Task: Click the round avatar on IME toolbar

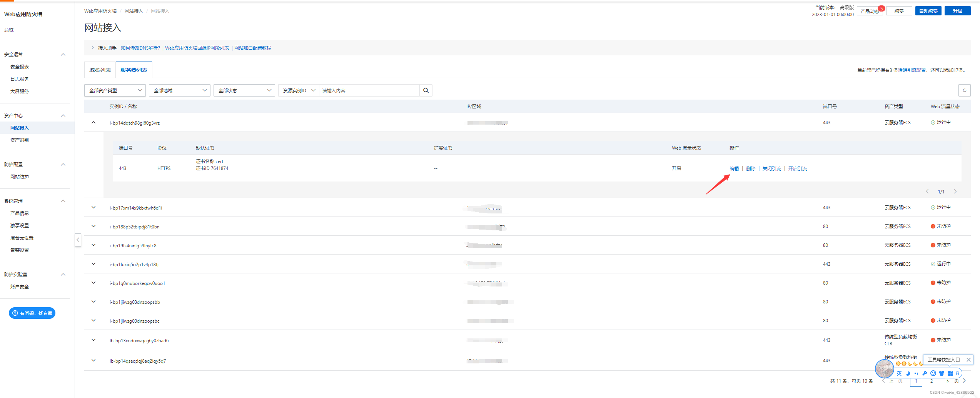Action: pyautogui.click(x=884, y=369)
